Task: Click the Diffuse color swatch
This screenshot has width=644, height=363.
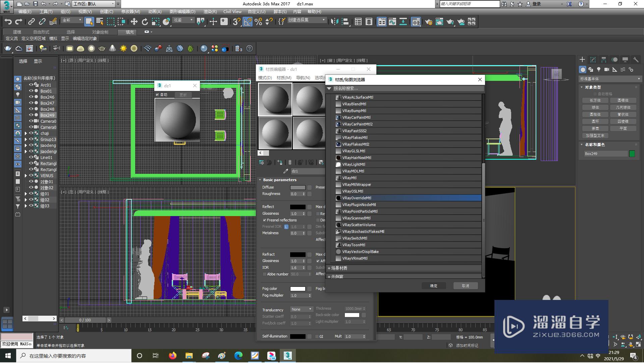Action: coord(298,188)
